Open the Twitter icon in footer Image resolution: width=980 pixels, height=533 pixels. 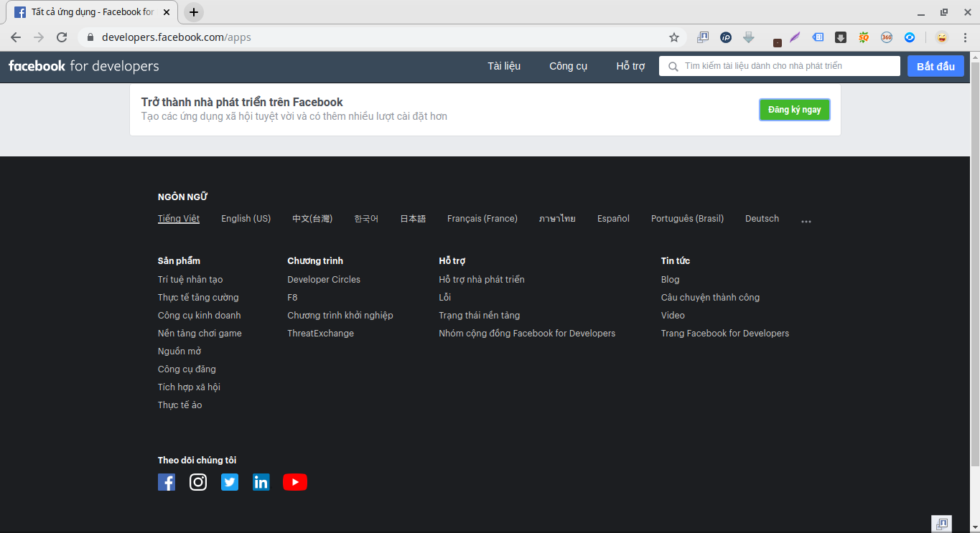click(x=230, y=482)
